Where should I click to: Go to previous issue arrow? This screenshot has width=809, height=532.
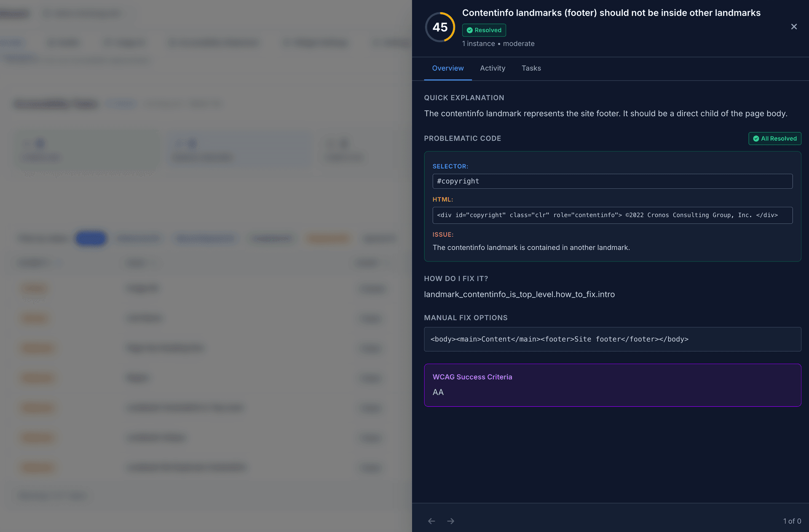click(431, 521)
